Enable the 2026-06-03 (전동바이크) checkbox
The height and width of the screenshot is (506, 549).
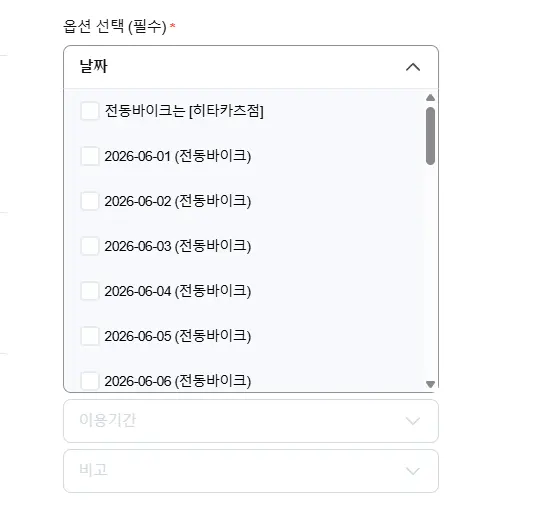[90, 246]
